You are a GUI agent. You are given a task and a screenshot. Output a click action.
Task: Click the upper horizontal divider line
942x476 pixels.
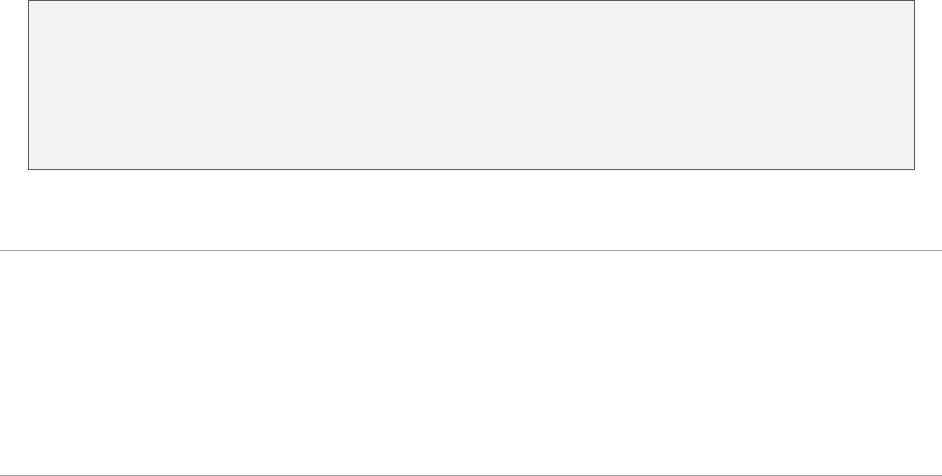(x=471, y=250)
